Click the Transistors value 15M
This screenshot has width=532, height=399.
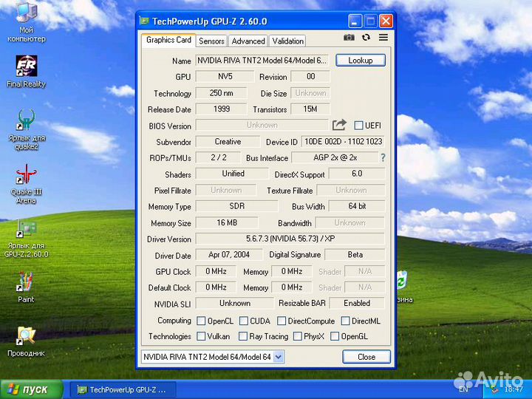point(310,109)
